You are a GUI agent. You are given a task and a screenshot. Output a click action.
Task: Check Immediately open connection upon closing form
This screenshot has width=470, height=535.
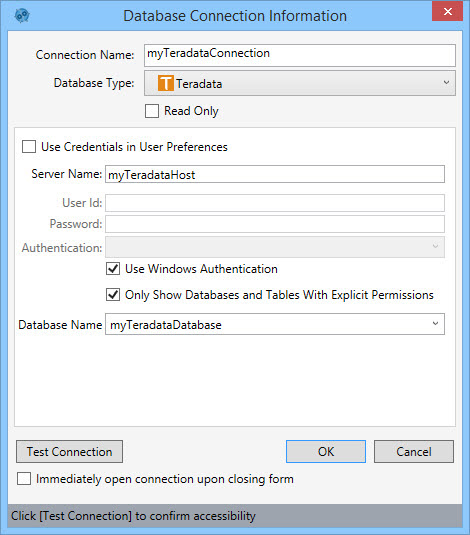(24, 479)
